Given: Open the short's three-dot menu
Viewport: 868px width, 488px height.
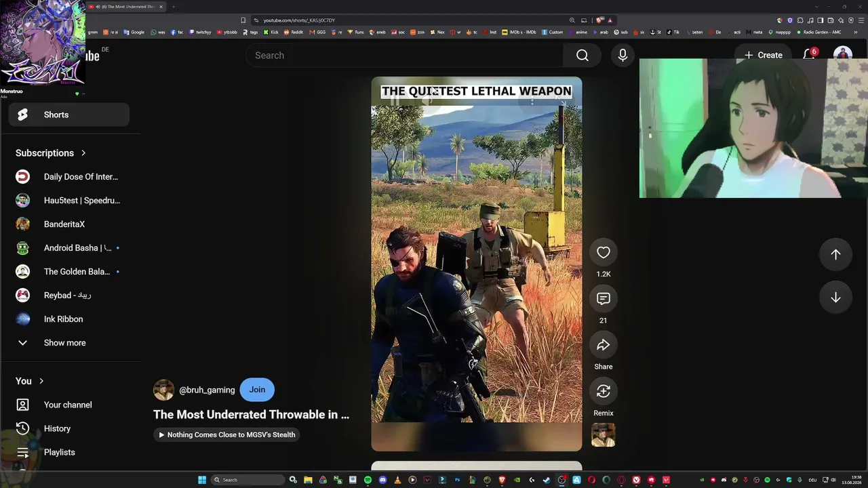Looking at the screenshot, I should [x=532, y=102].
